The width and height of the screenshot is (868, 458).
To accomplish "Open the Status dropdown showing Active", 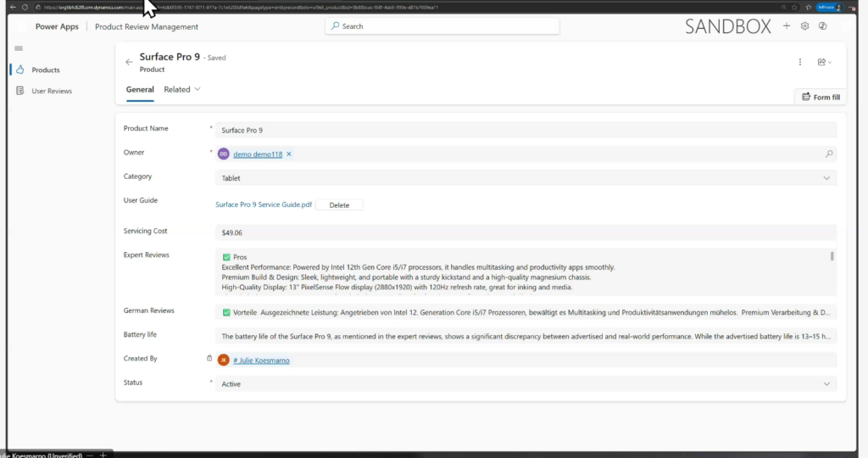I will click(x=526, y=384).
